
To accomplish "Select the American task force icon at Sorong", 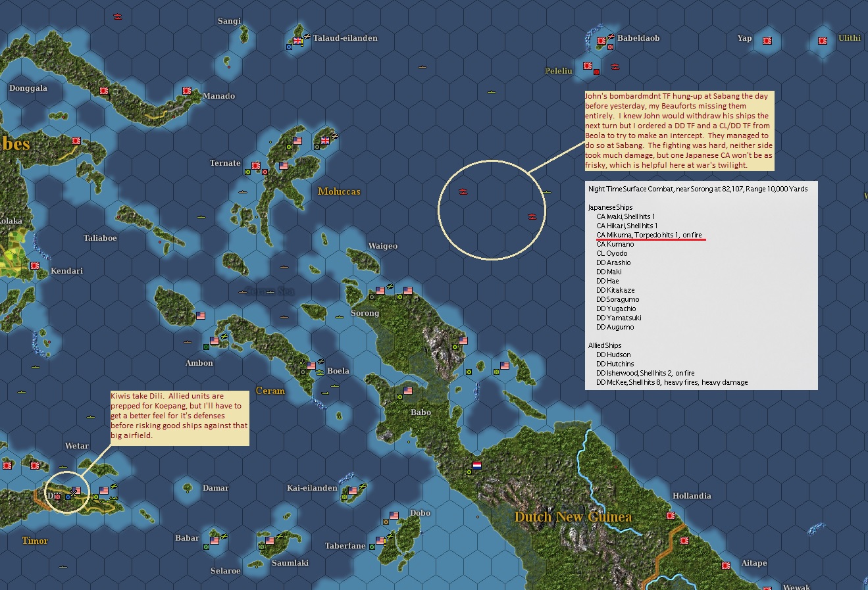I will coord(380,289).
